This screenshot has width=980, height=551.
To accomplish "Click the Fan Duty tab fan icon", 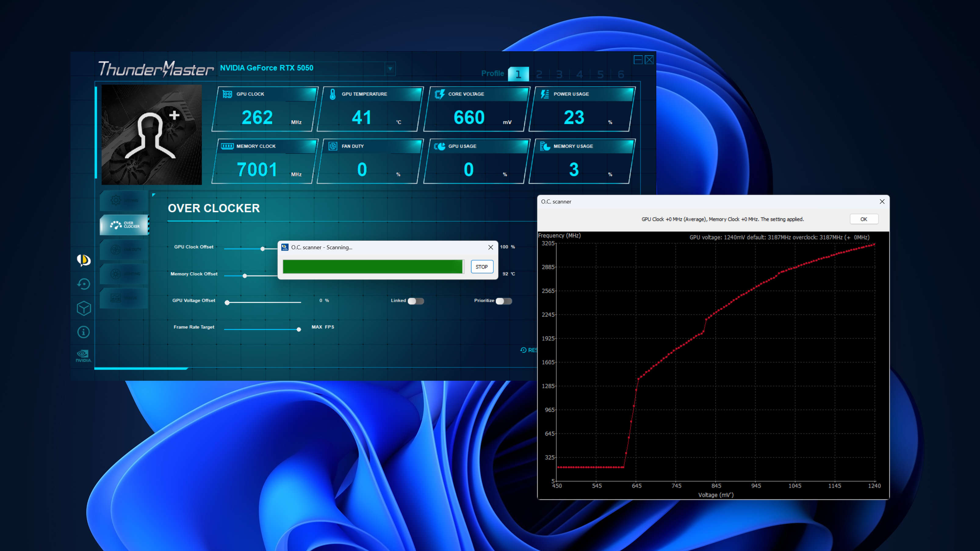I will coord(116,250).
